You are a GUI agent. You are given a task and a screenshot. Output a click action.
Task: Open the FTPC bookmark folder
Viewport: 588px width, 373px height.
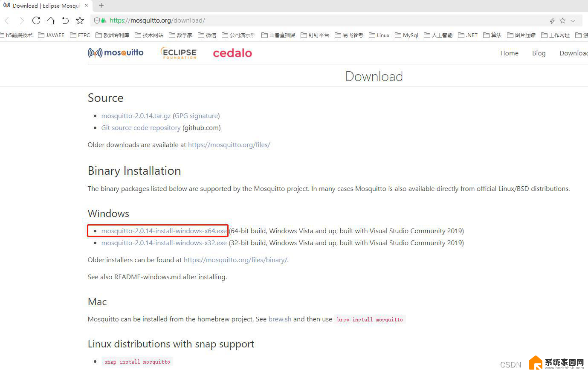[80, 35]
